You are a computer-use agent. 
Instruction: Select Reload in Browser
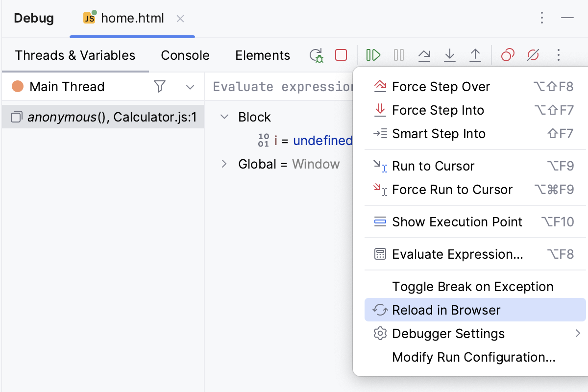(445, 310)
